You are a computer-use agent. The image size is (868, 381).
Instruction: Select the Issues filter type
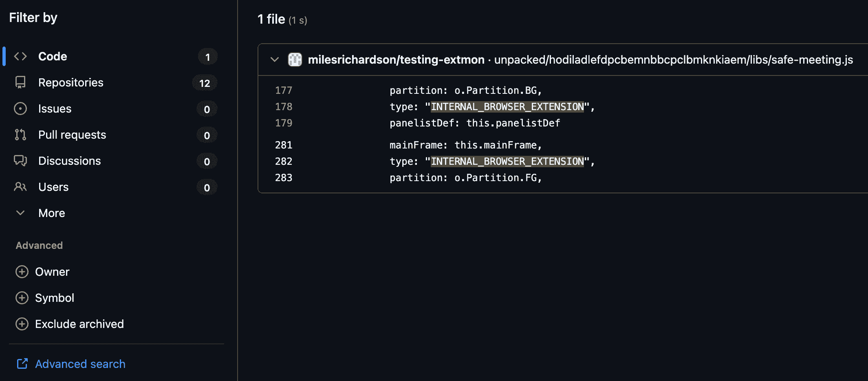[x=55, y=109]
